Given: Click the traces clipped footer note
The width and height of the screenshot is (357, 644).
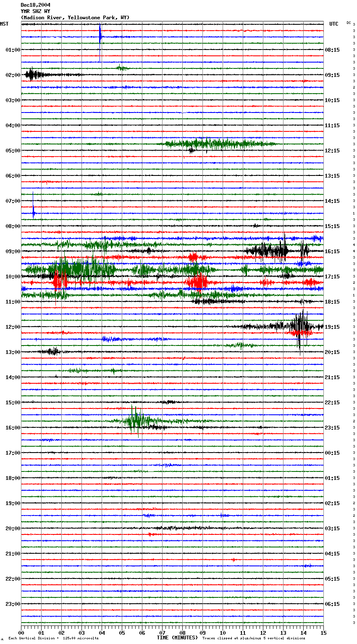Looking at the screenshot, I should click(254, 638).
